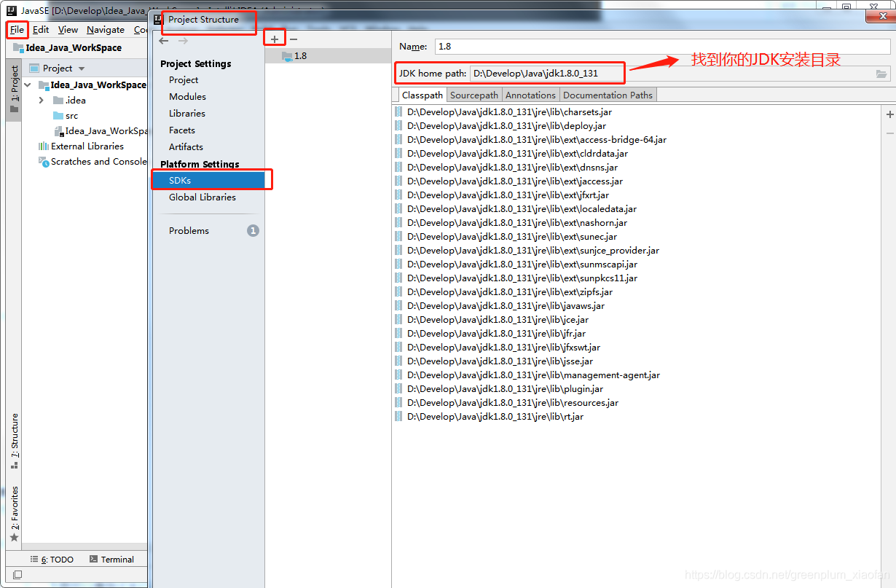Toggle the 1: Project side tab
The height and width of the screenshot is (588, 896).
pyautogui.click(x=14, y=90)
